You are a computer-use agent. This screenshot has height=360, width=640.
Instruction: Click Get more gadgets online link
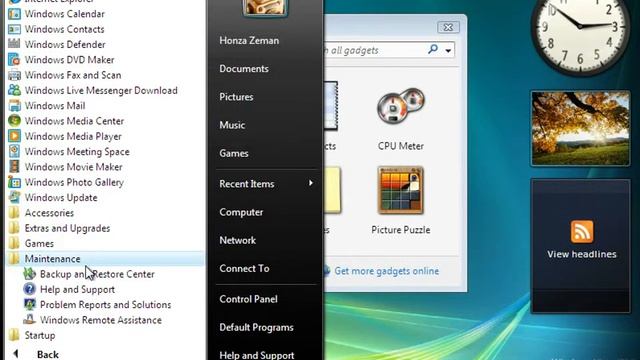[x=387, y=271]
